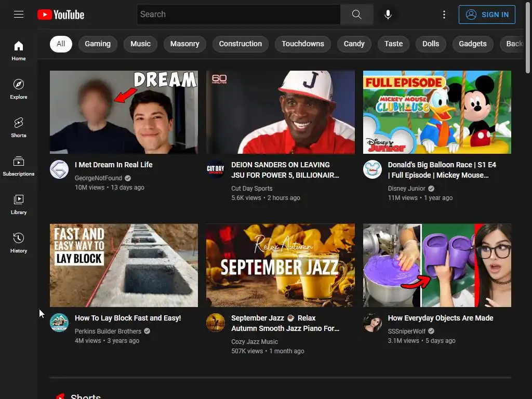Select the Taste filter chip
The image size is (532, 399).
coord(393,44)
